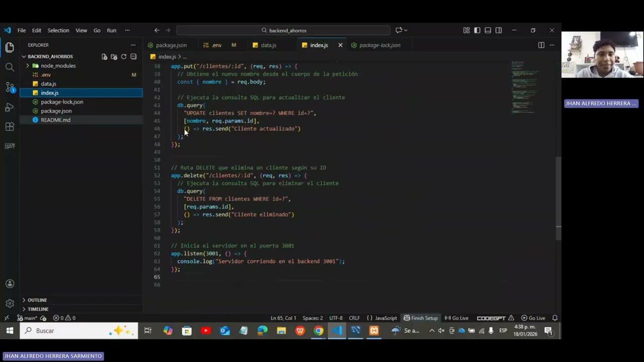Close the index.js tab
Viewport: 644px width, 362px height.
tap(340, 45)
